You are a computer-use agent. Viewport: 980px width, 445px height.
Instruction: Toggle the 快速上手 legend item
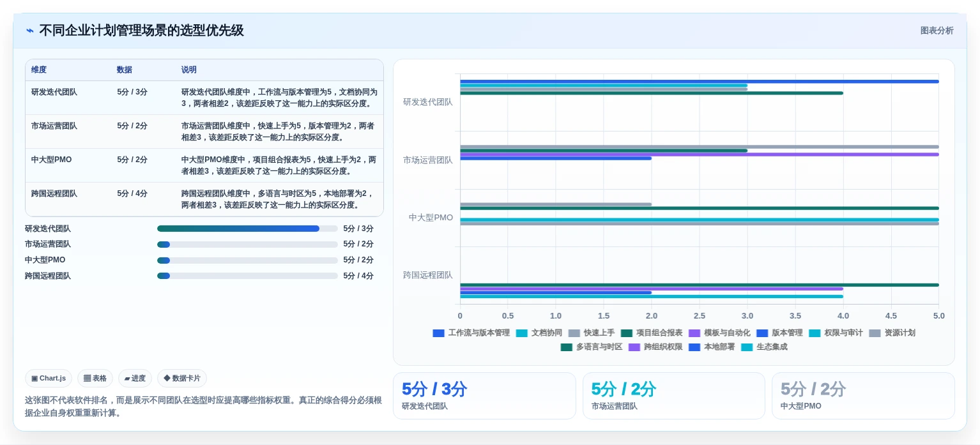pyautogui.click(x=591, y=333)
